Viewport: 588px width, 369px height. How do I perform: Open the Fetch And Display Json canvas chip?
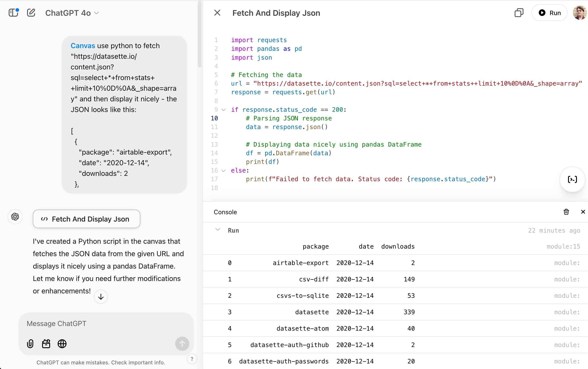86,219
